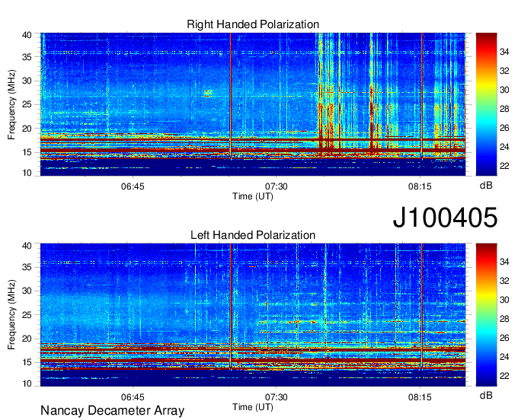This screenshot has height=420, width=518.
Task: Click the bottom colorbar's dB unit label
Action: coord(486,395)
